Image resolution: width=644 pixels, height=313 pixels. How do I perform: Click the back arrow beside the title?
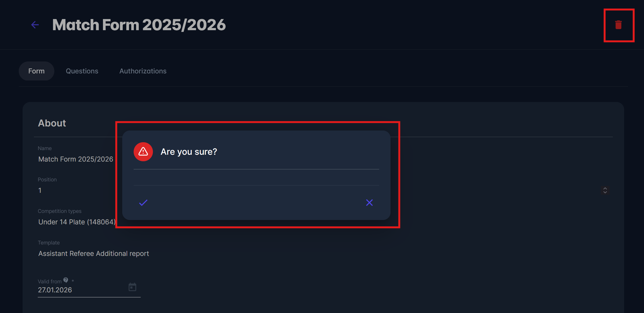[x=35, y=25]
